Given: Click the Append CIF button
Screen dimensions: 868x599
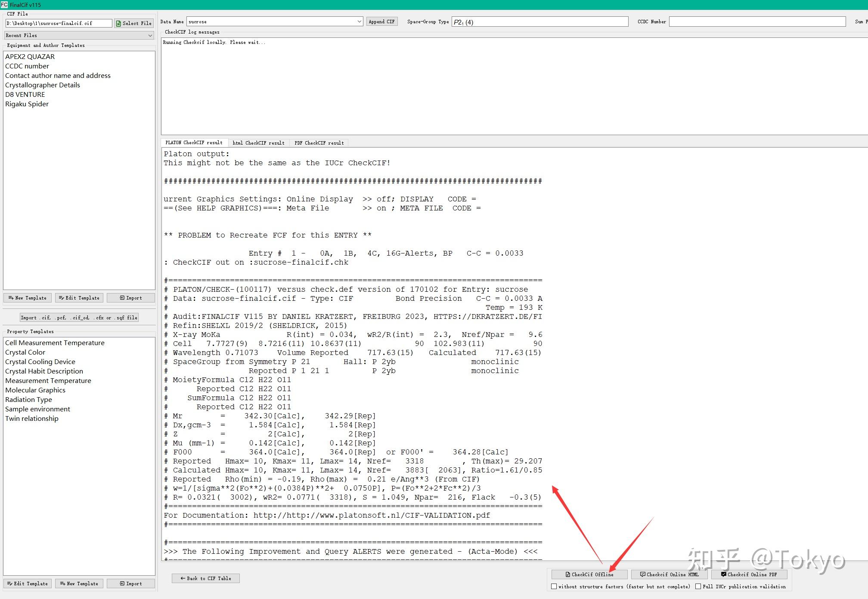Looking at the screenshot, I should coord(381,22).
